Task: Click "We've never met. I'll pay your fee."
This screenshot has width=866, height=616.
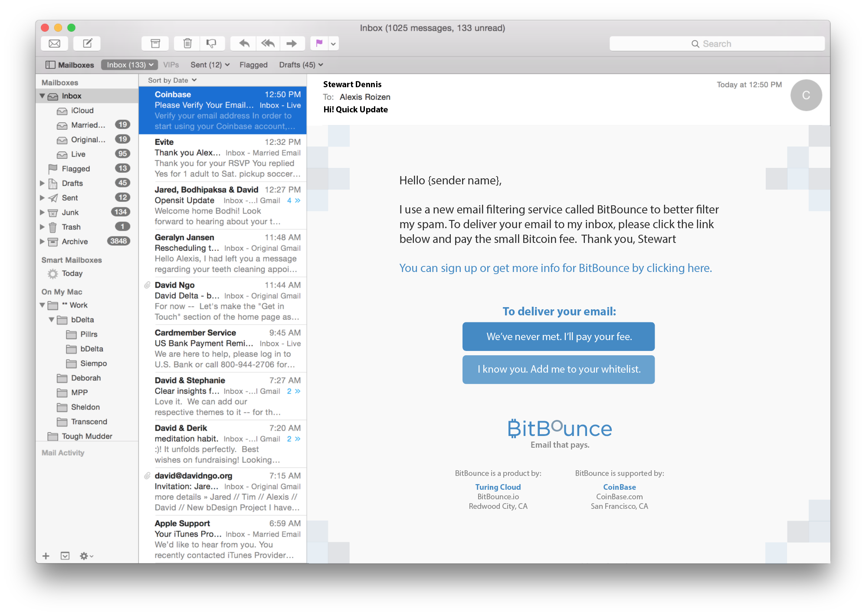Action: coord(558,337)
